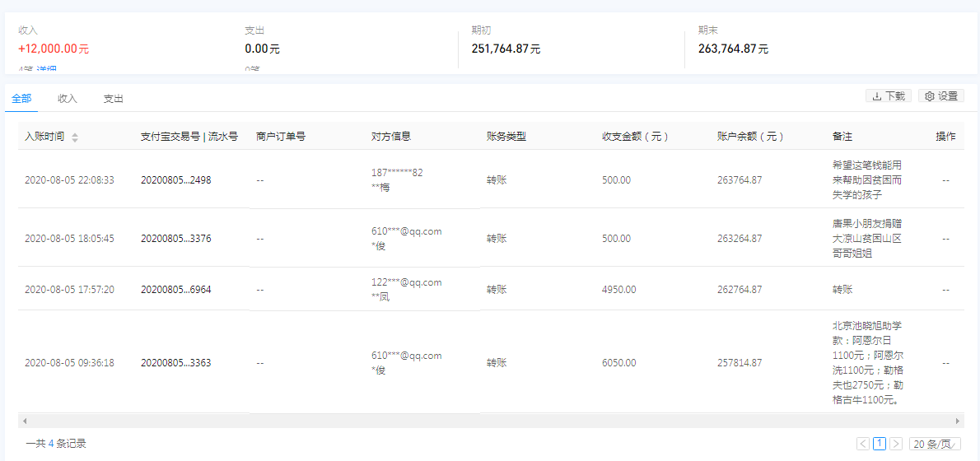This screenshot has height=461, width=980.
Task: Switch to the 支出 tab
Action: pyautogui.click(x=113, y=99)
